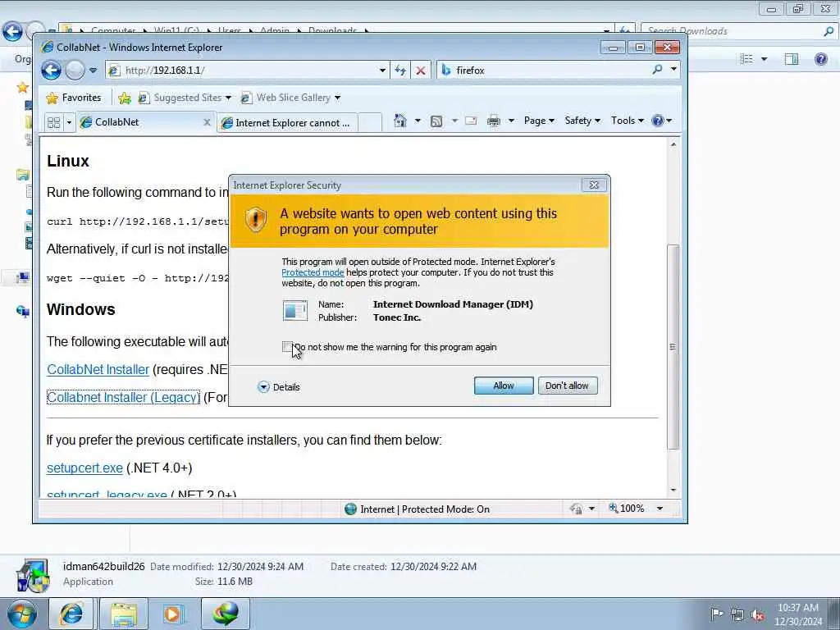This screenshot has width=840, height=630.
Task: Open Suggested Sites dropdown
Action: 228,98
